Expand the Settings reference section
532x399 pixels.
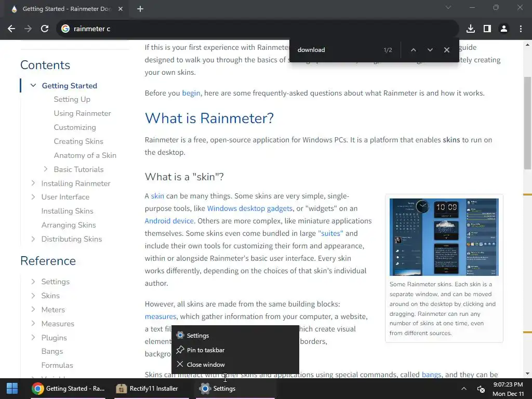tap(33, 282)
